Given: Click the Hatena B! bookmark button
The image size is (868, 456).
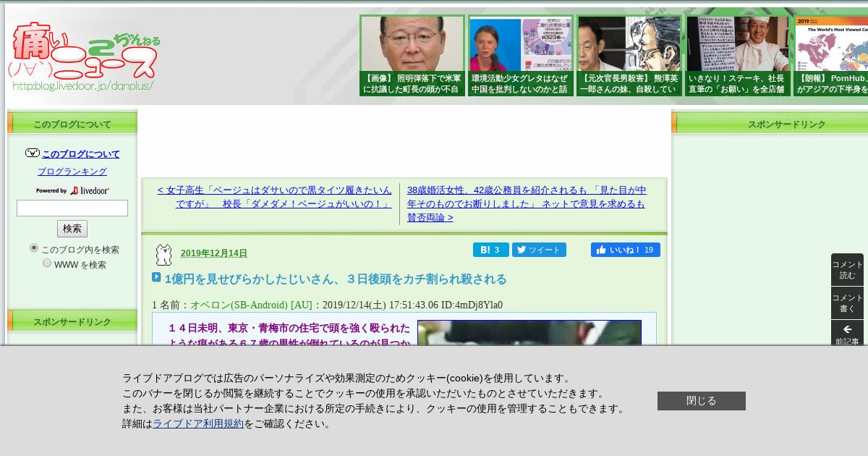Looking at the screenshot, I should click(491, 250).
